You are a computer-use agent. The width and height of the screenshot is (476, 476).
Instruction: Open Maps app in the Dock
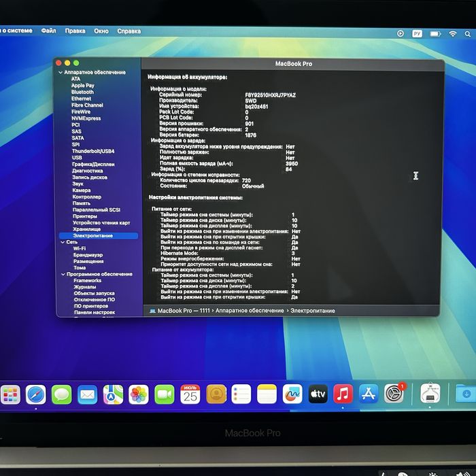pyautogui.click(x=114, y=394)
